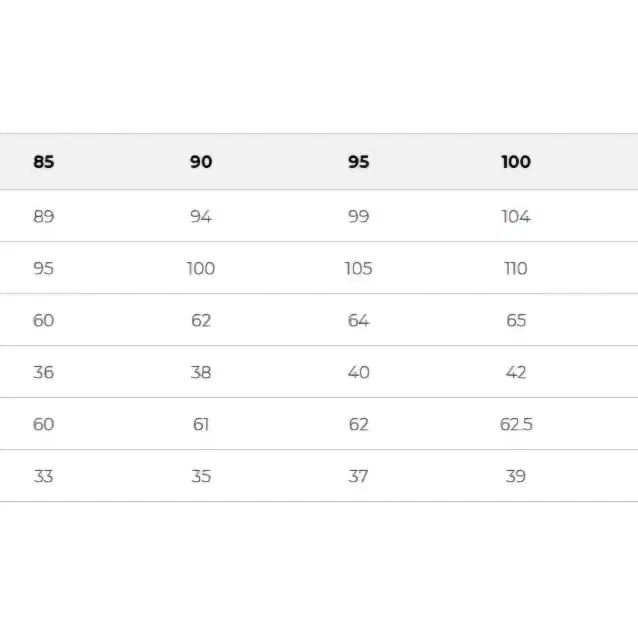Click the value 105 in second row
The image size is (638, 638).
pos(358,269)
